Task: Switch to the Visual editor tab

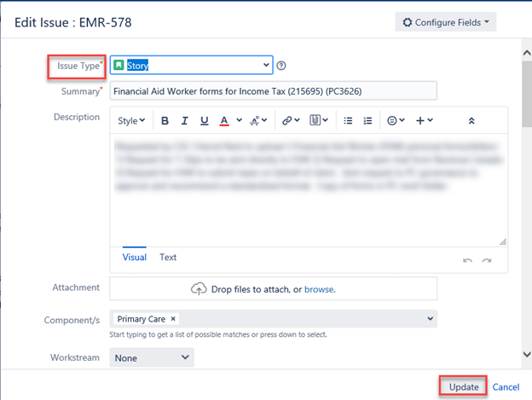Action: [x=135, y=258]
